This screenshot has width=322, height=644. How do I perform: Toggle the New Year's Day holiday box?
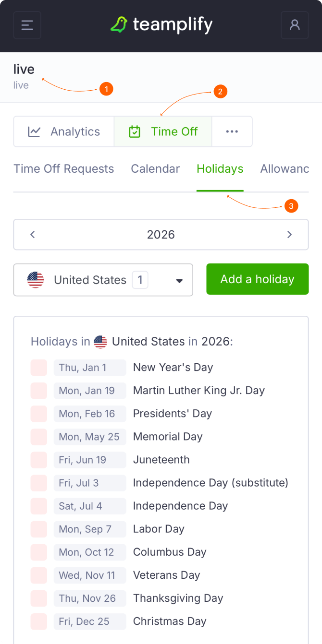(x=39, y=368)
